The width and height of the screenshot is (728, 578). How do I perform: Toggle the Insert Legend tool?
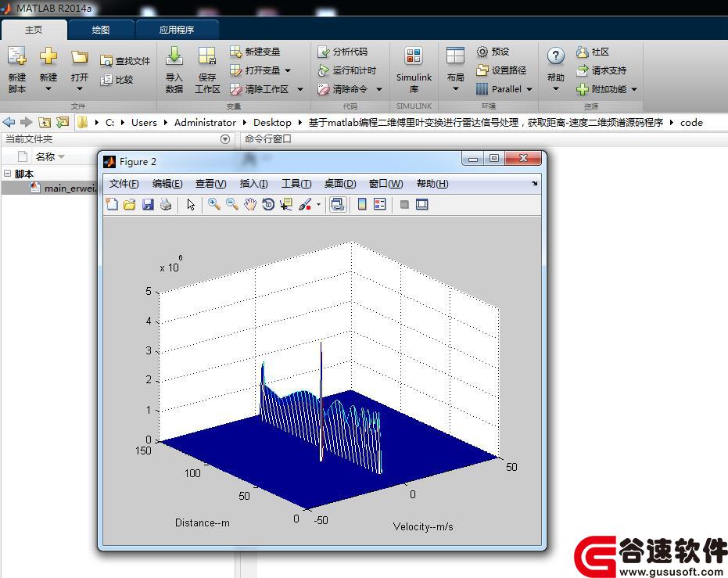pos(380,204)
